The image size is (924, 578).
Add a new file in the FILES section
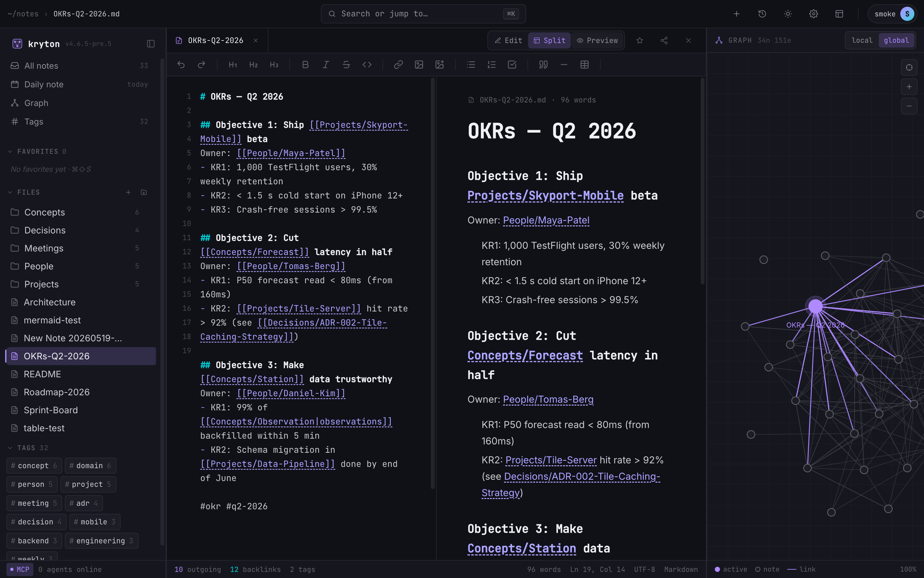click(128, 192)
